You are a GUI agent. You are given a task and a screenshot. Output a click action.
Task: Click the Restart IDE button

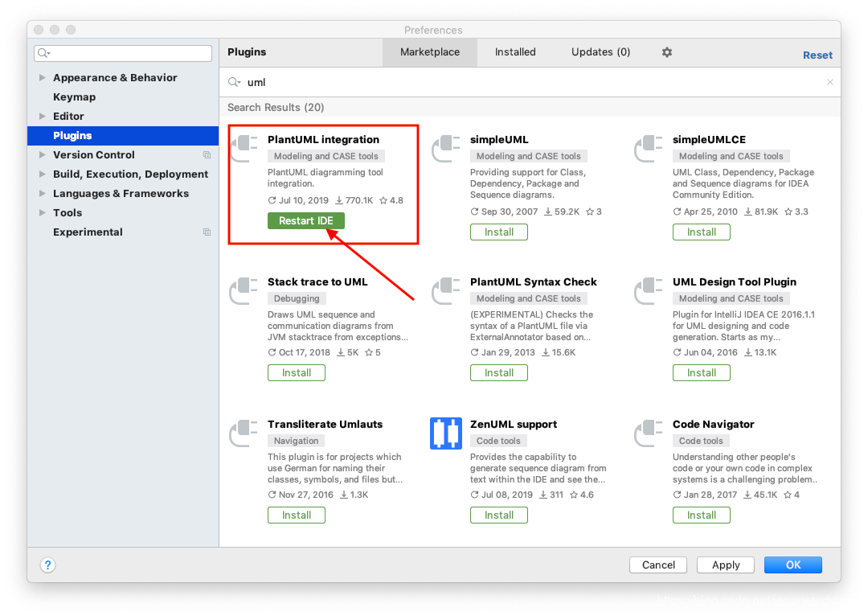[305, 220]
